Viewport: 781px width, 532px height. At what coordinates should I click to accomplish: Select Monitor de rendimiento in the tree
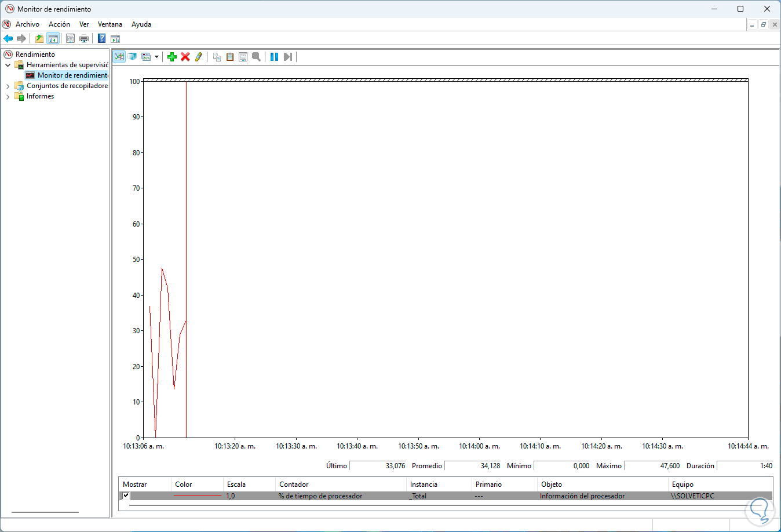(x=72, y=75)
